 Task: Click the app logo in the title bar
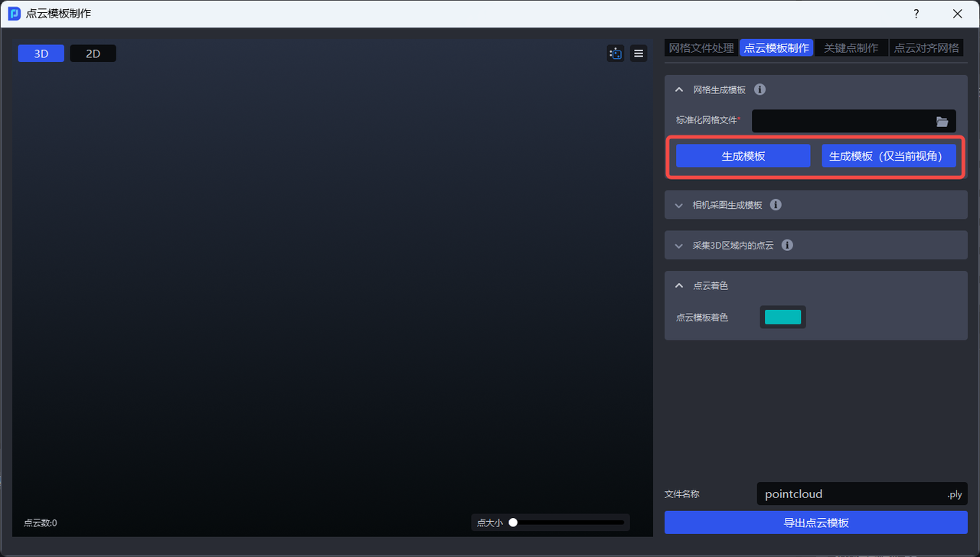click(x=14, y=14)
